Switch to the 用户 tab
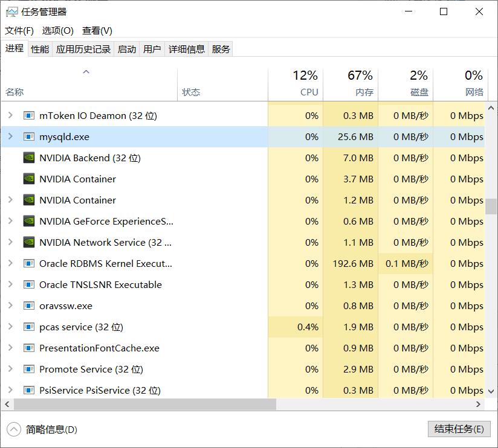 [152, 49]
